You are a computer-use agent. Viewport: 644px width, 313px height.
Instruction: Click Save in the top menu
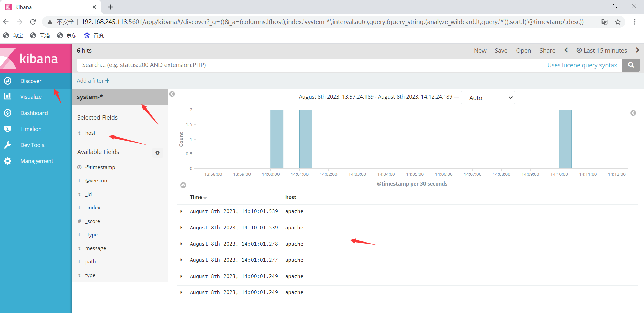tap(501, 50)
